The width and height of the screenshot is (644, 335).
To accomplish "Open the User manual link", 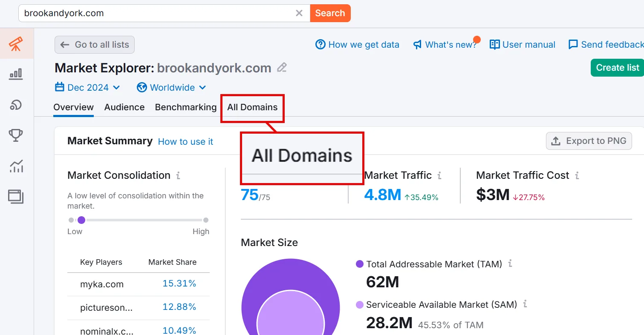I will [523, 45].
